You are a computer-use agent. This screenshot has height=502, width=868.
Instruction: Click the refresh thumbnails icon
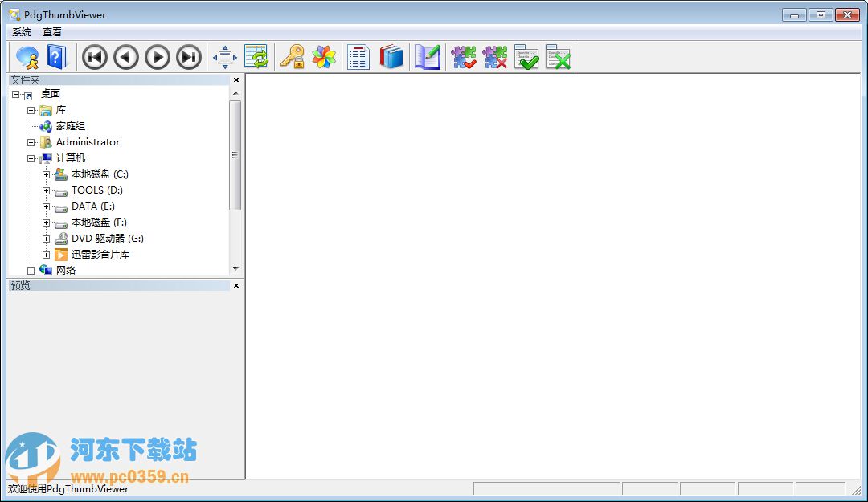256,57
